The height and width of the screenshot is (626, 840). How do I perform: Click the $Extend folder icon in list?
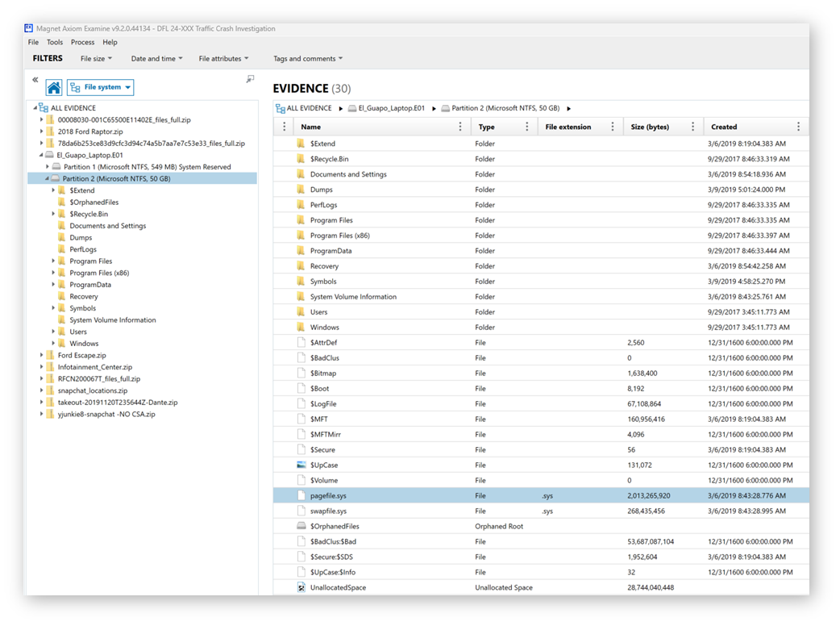pos(301,144)
